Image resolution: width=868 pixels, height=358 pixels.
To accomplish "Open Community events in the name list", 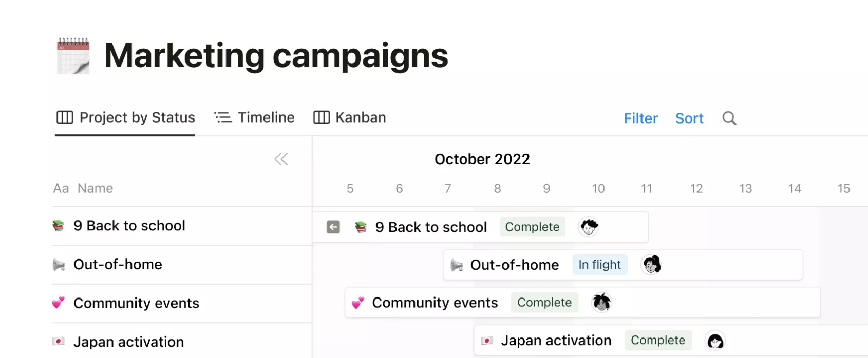I will click(136, 303).
